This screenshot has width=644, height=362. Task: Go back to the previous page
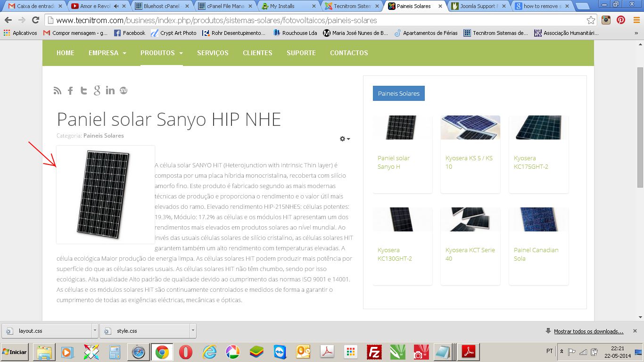click(8, 20)
